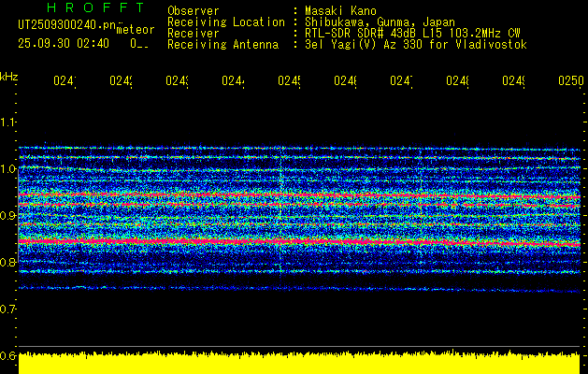Screen dimensions: 588x374
Task: Click the Receiving Antenna field label
Action: coord(222,44)
